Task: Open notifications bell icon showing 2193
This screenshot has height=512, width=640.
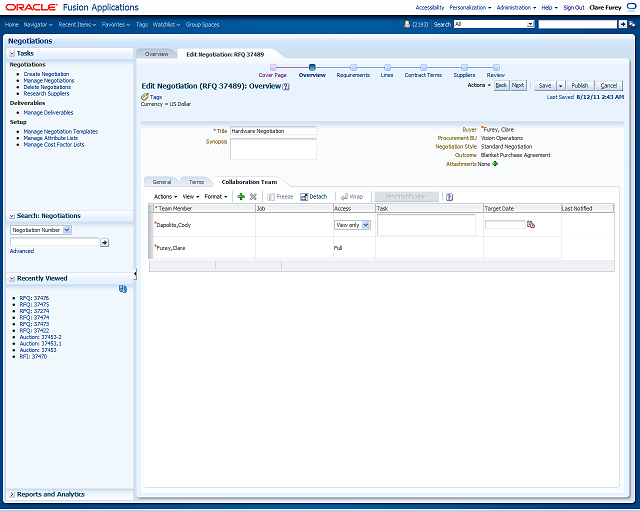Action: click(407, 24)
